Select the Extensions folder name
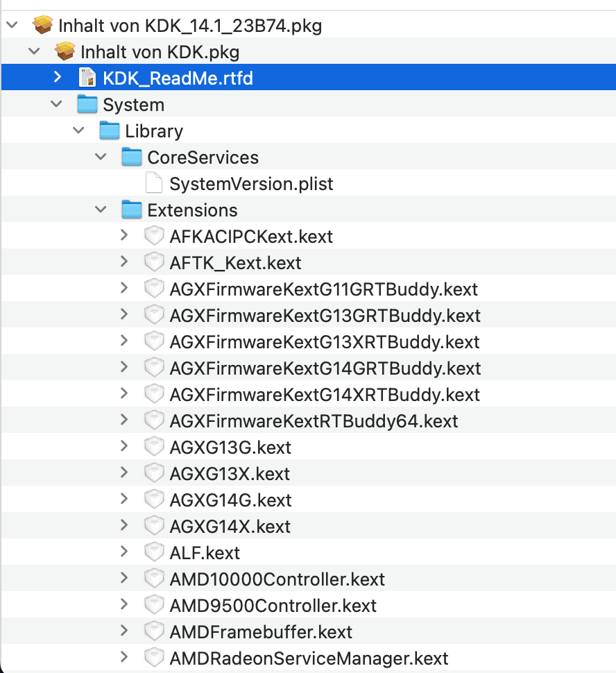This screenshot has width=616, height=673. click(192, 210)
